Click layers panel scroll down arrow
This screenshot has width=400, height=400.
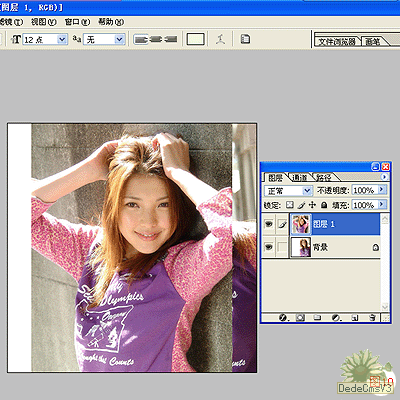(x=385, y=307)
